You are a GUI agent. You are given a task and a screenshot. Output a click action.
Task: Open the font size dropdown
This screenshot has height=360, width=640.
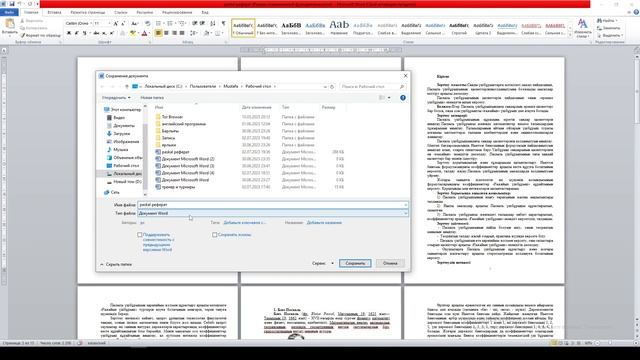pyautogui.click(x=109, y=24)
